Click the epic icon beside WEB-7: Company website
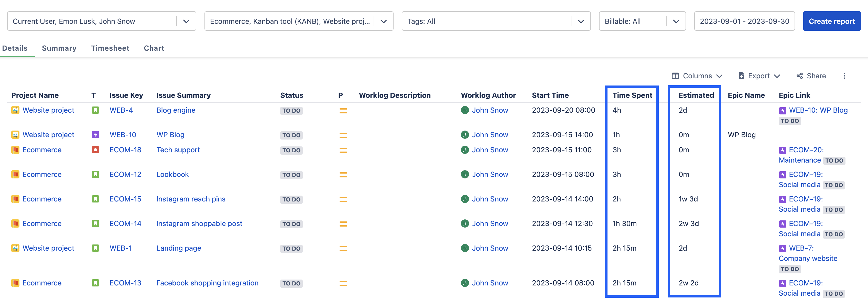This screenshot has width=868, height=299. pyautogui.click(x=783, y=248)
